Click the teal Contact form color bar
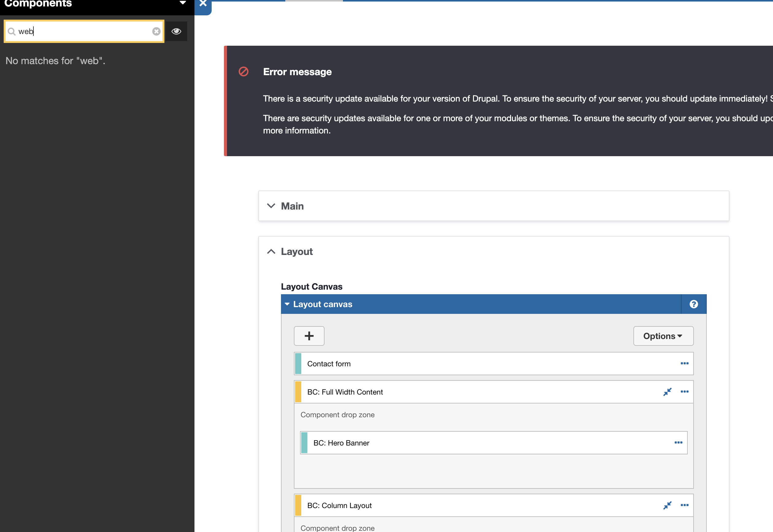This screenshot has width=773, height=532. click(298, 363)
